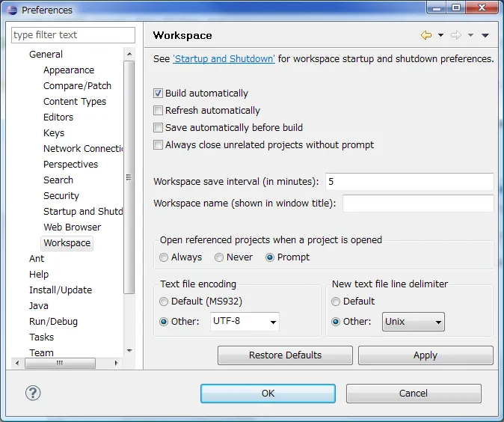The height and width of the screenshot is (422, 504).
Task: Open the Appearance preferences page
Action: [x=69, y=70]
